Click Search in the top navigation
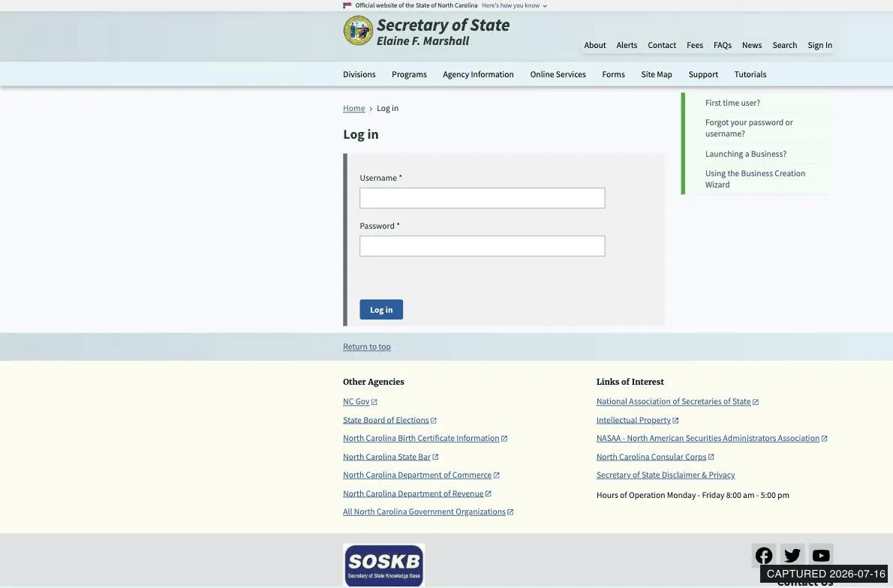This screenshot has height=588, width=893. click(x=784, y=45)
